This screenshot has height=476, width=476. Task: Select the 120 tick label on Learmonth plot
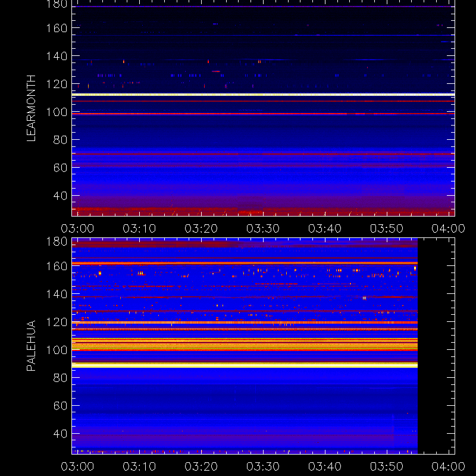(x=57, y=84)
